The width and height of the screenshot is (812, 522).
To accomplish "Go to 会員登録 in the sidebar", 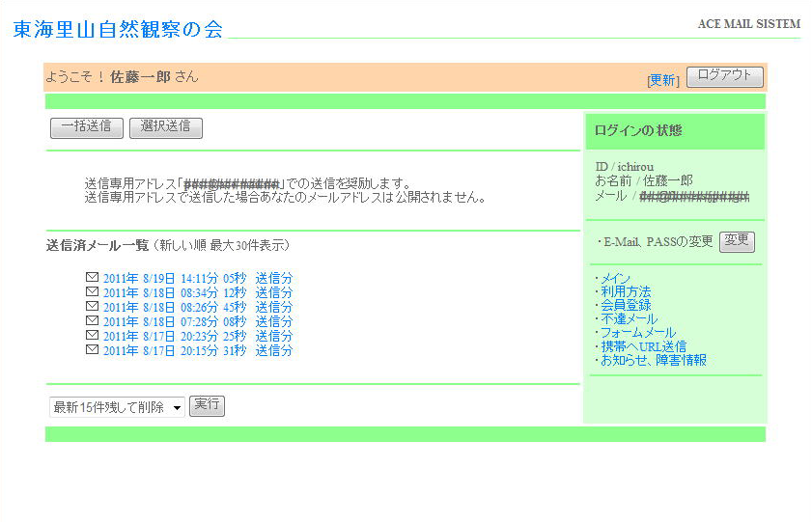I will coord(626,306).
